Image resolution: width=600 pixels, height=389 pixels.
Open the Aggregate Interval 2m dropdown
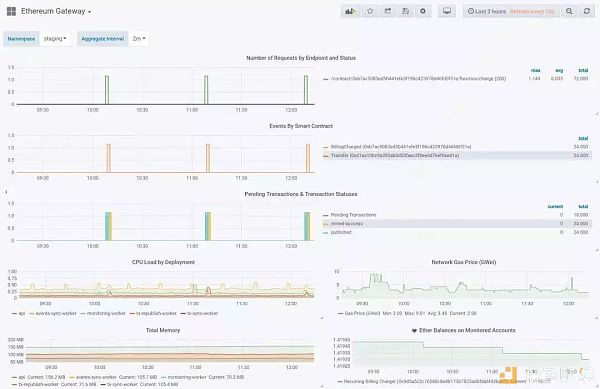(139, 39)
